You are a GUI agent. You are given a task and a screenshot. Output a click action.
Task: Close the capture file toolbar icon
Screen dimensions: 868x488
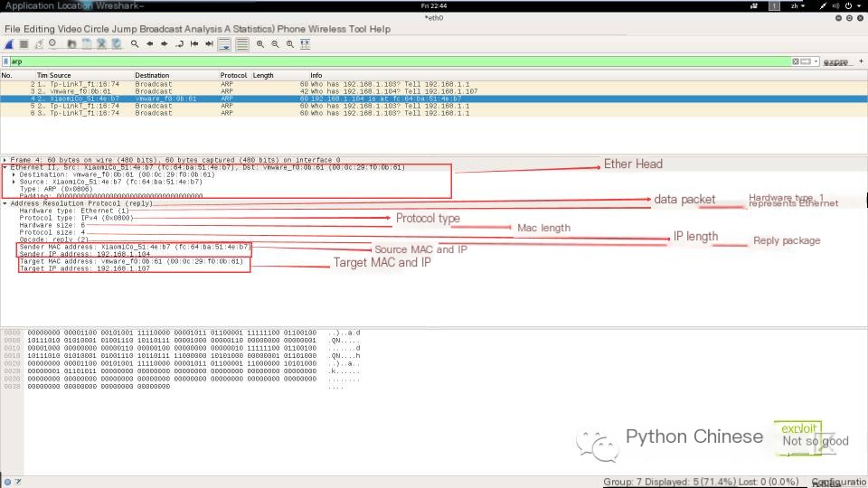(102, 44)
